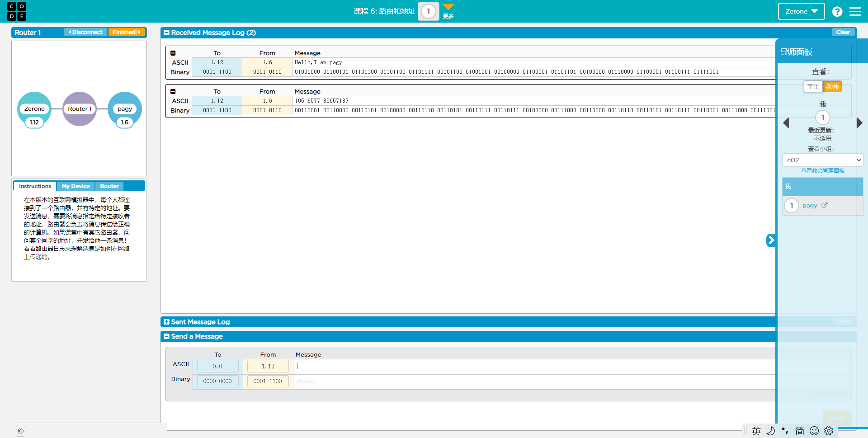
Task: Open the 查看教师管理面板 link
Action: pyautogui.click(x=822, y=171)
